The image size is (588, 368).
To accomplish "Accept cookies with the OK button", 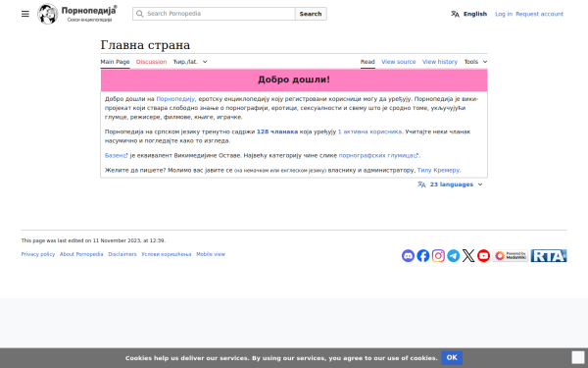I will pyautogui.click(x=452, y=357).
